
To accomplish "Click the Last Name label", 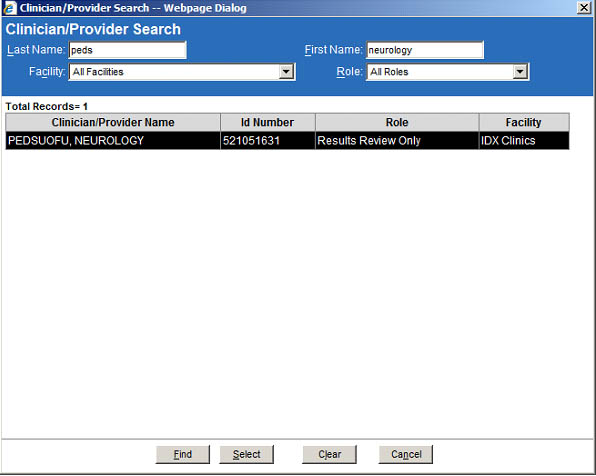I will pyautogui.click(x=36, y=50).
